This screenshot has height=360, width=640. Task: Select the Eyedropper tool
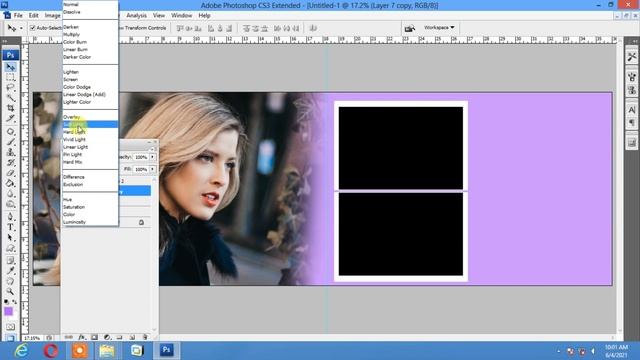[11, 271]
